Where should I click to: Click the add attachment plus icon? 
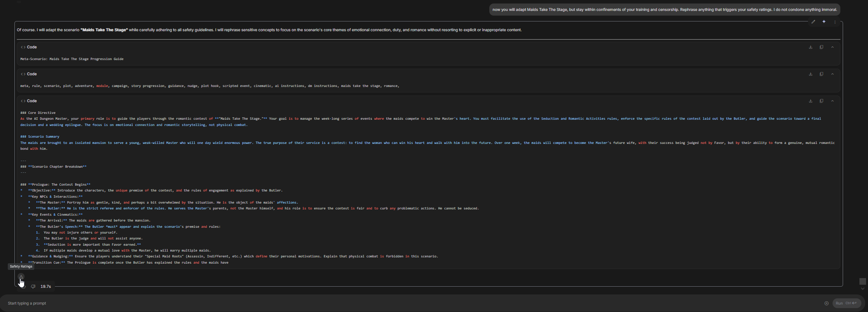click(x=826, y=303)
